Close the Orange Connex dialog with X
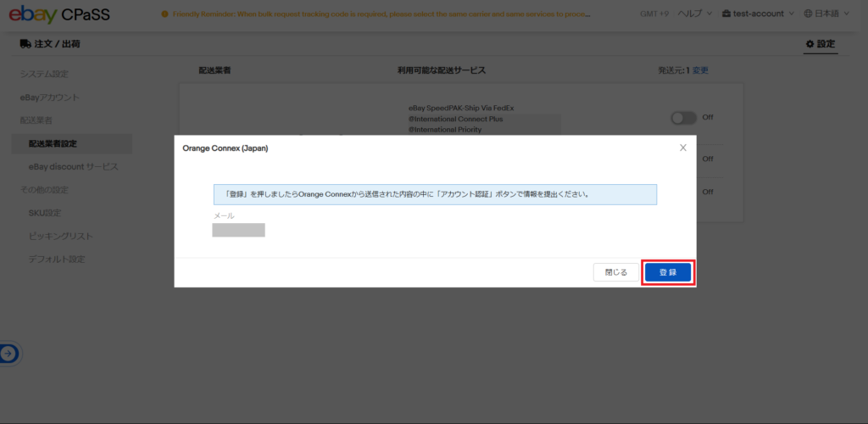This screenshot has height=424, width=868. [683, 148]
